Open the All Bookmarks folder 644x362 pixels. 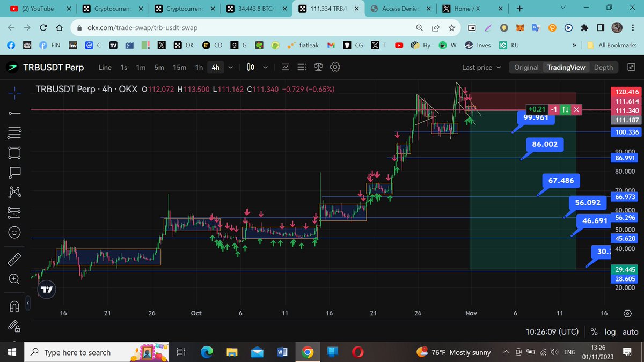point(611,46)
